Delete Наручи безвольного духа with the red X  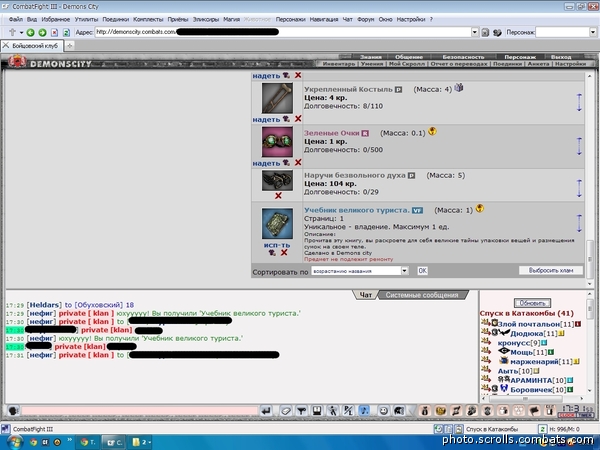pyautogui.click(x=278, y=196)
